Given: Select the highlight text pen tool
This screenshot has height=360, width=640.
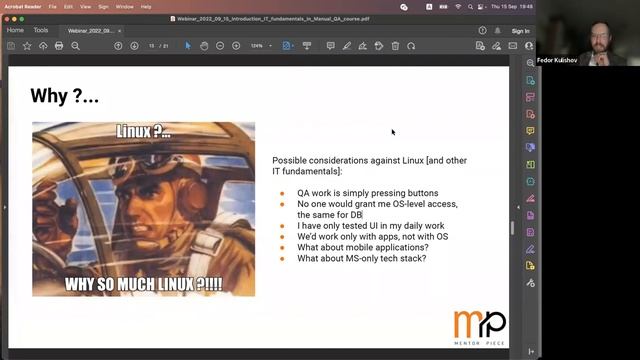Looking at the screenshot, I should tap(347, 46).
